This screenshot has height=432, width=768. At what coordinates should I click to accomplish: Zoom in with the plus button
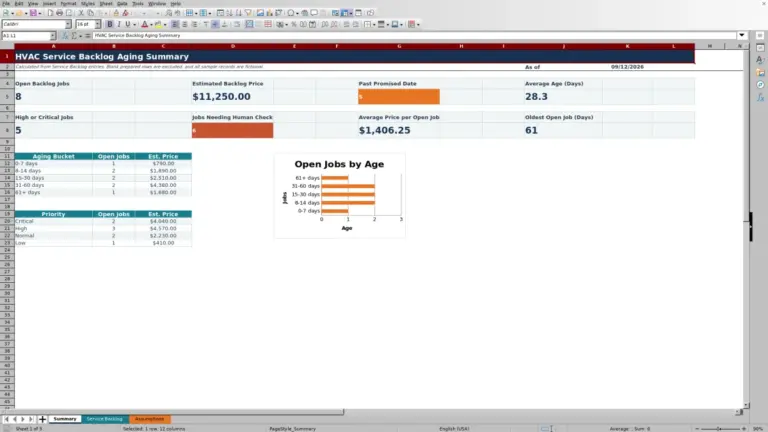tap(744, 429)
